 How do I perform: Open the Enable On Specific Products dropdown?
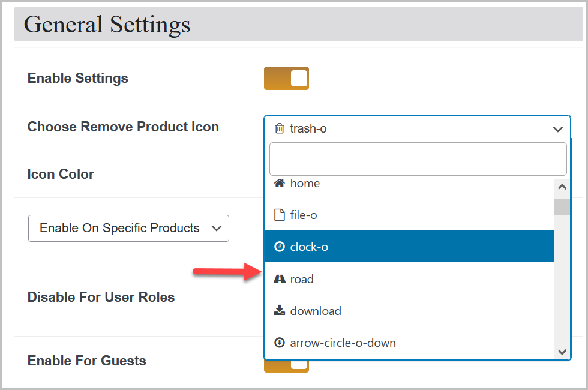point(128,228)
